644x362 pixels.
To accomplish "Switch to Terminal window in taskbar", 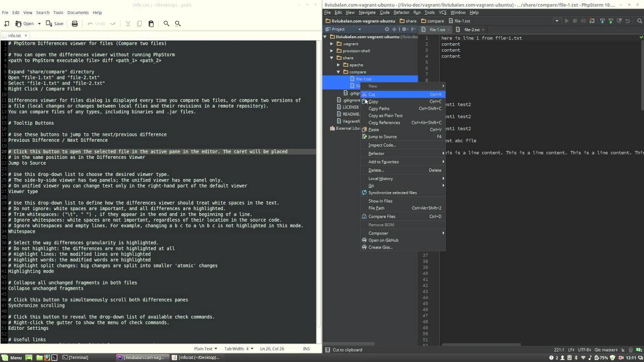I will (75, 357).
